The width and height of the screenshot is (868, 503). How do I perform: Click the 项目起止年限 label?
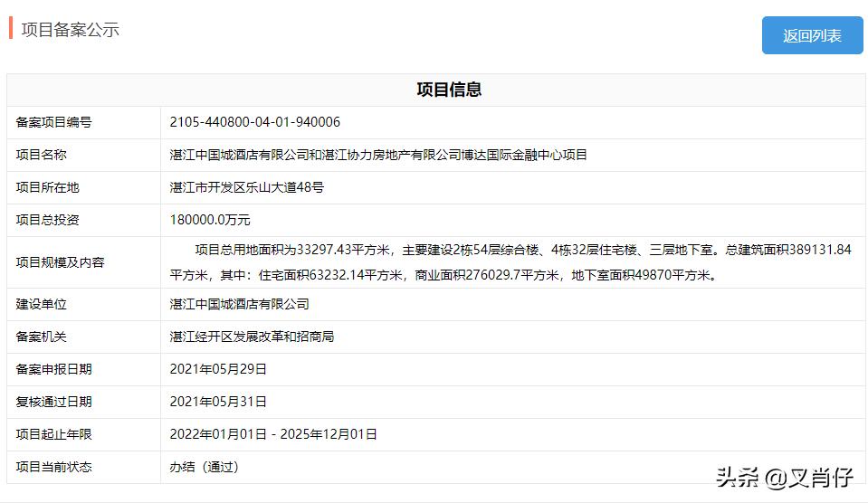(x=53, y=435)
